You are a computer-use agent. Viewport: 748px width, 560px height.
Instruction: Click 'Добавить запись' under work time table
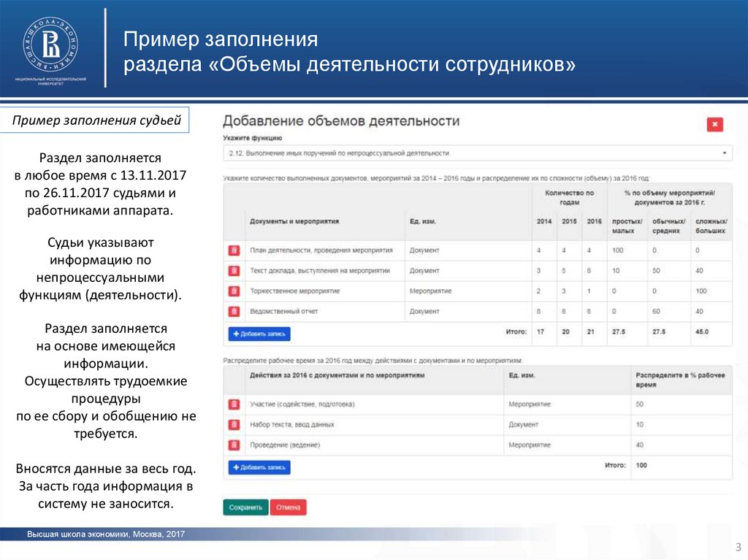pyautogui.click(x=259, y=467)
